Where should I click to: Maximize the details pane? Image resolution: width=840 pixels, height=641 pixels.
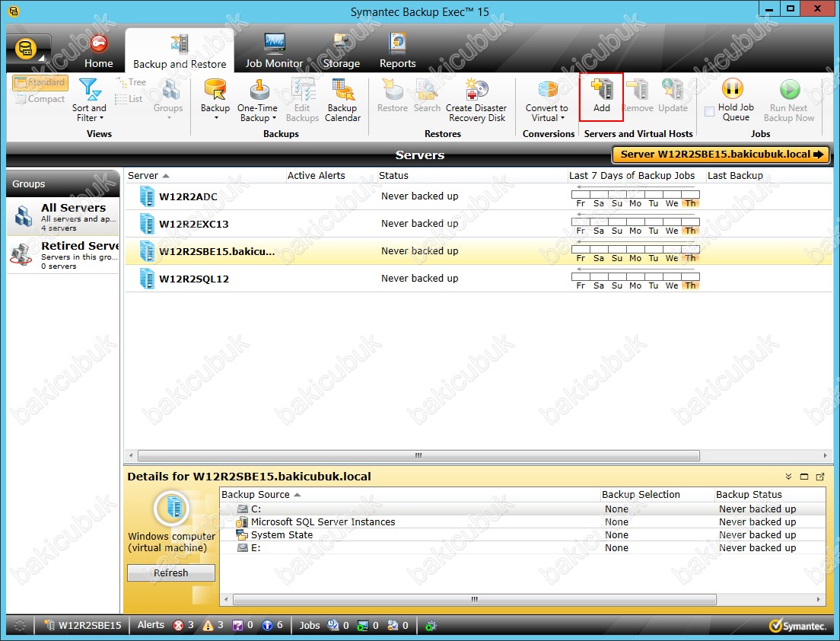click(804, 477)
